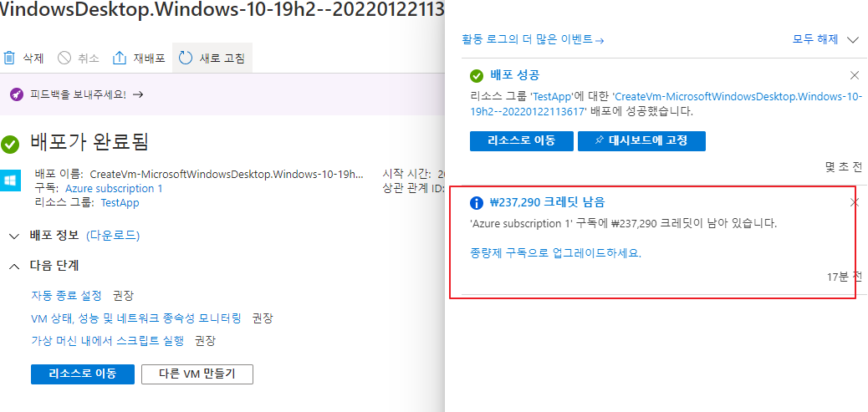868x412 pixels.
Task: Click the 몇 초 전 timestamp
Action: click(843, 167)
